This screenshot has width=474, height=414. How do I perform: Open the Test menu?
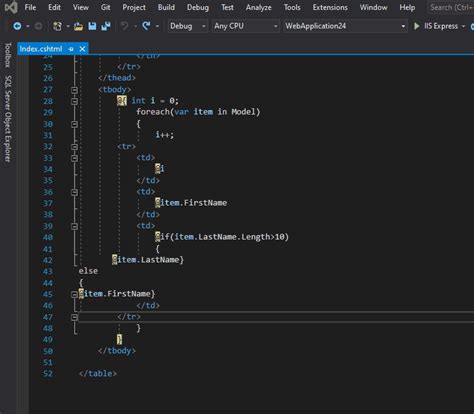coord(227,7)
